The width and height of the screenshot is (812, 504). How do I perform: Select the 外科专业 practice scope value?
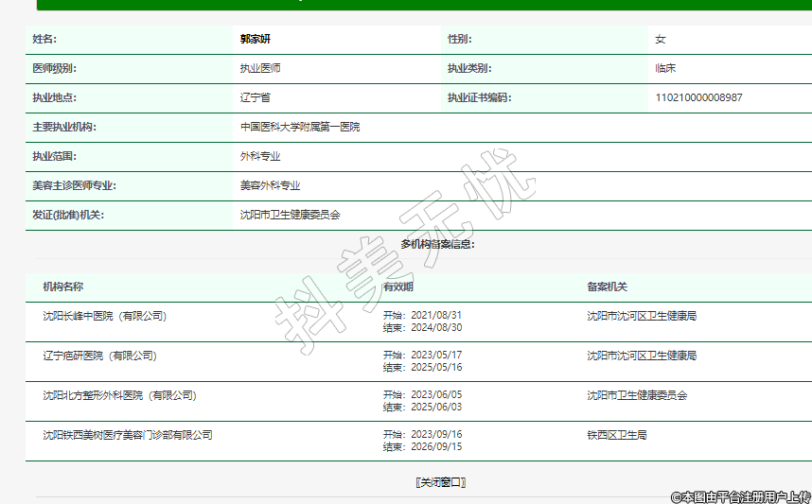260,157
